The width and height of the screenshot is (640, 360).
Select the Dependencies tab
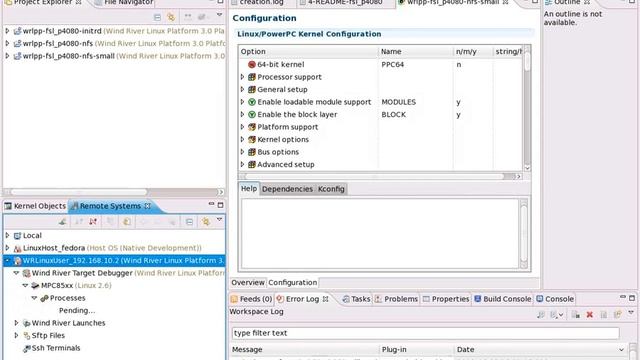[287, 189]
